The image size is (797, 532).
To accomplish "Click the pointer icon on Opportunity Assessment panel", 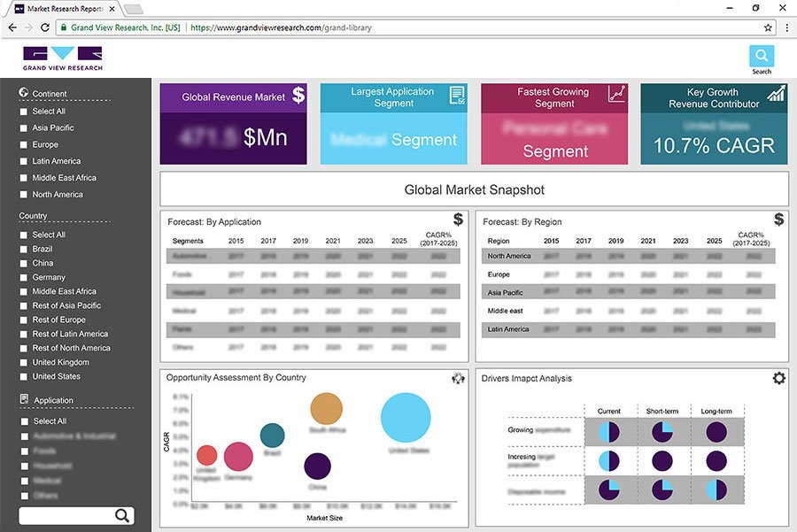I will (458, 377).
